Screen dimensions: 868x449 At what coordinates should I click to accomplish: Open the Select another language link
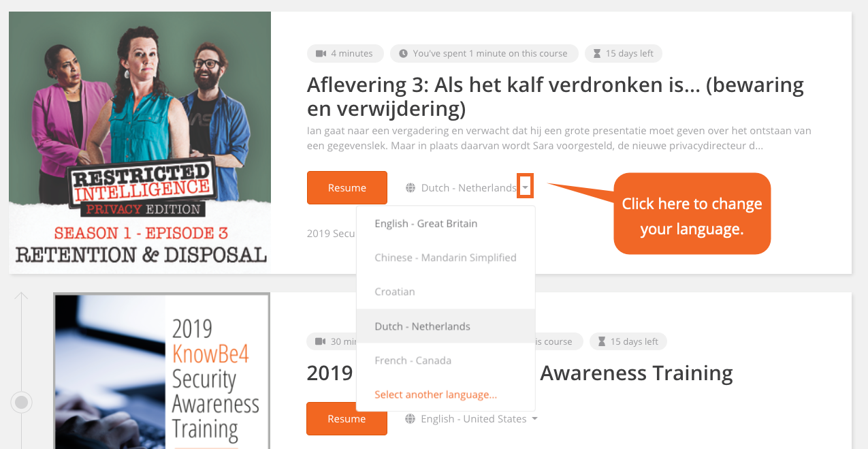pos(436,394)
